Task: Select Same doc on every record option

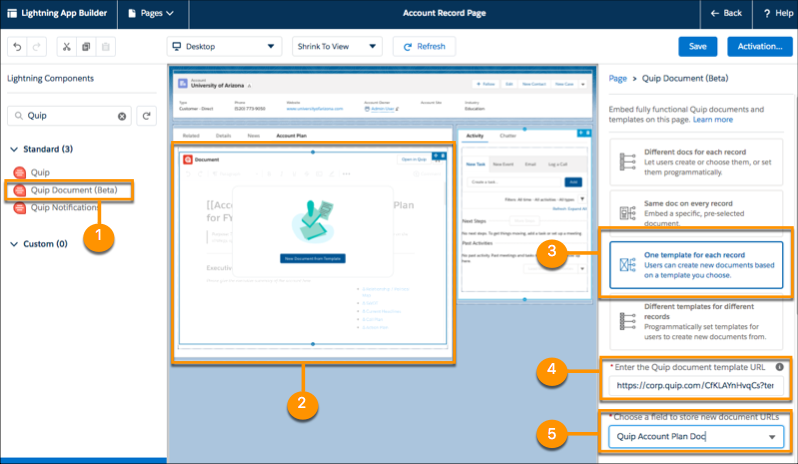Action: [x=699, y=211]
